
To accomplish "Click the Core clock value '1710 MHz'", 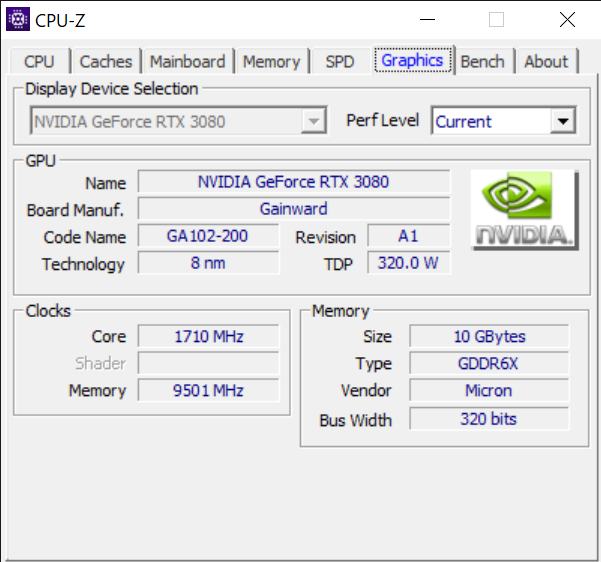I will point(208,336).
